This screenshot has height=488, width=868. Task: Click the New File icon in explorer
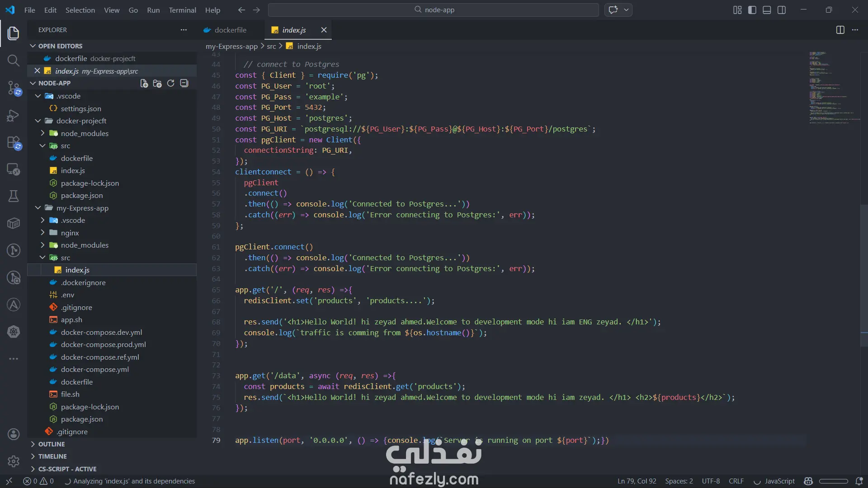click(144, 83)
